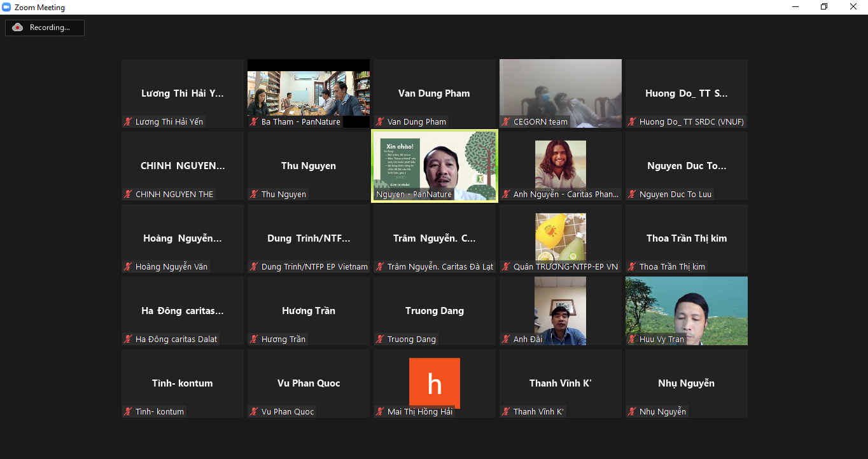Image resolution: width=868 pixels, height=459 pixels.
Task: Click the Recording... status button
Action: (45, 27)
